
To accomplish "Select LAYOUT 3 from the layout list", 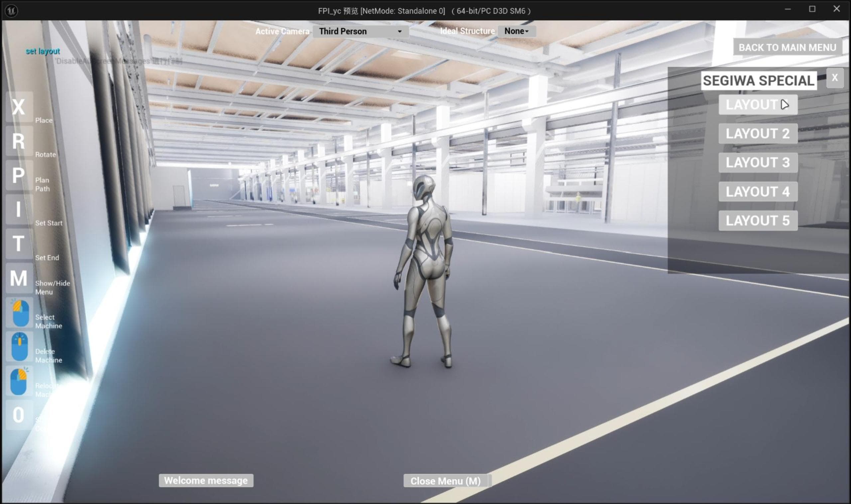I will pos(758,162).
